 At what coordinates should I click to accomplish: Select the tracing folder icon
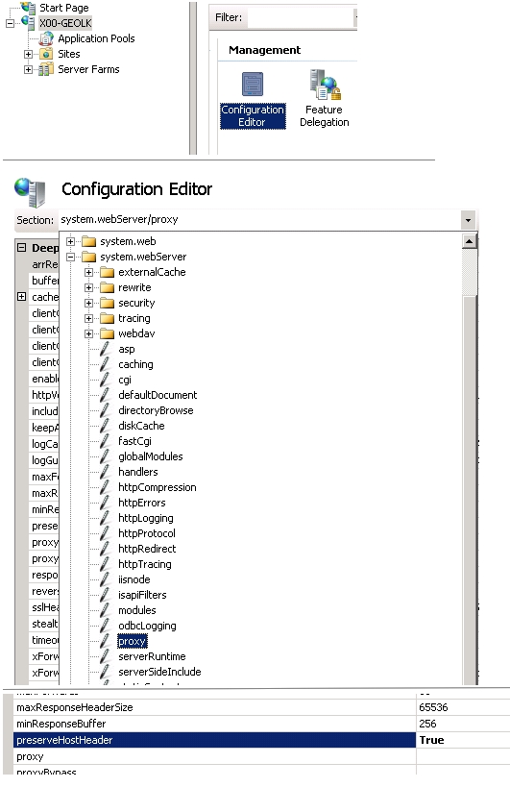click(108, 318)
